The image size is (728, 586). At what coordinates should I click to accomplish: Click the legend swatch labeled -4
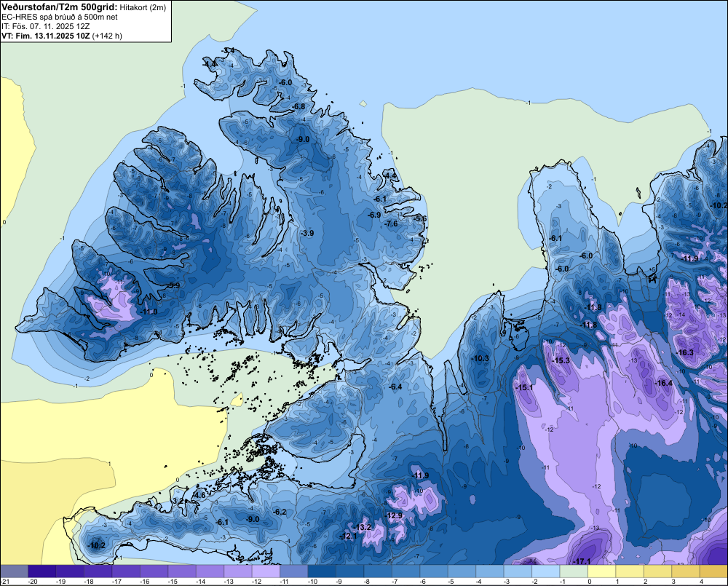[x=490, y=571]
